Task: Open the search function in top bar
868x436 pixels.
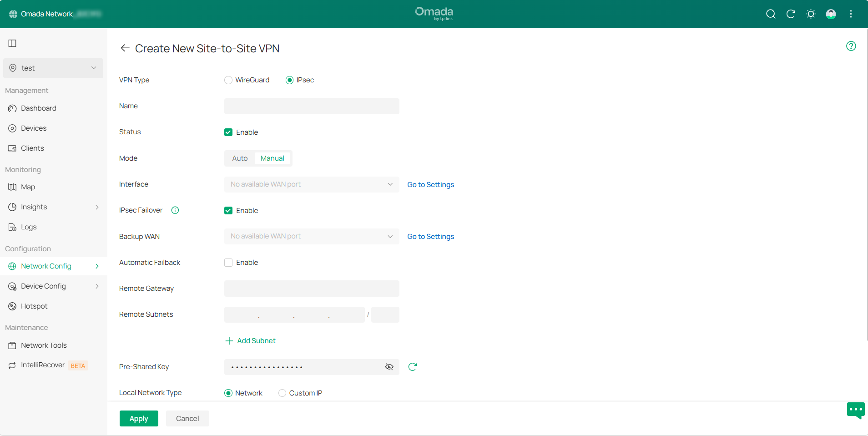Action: [770, 14]
